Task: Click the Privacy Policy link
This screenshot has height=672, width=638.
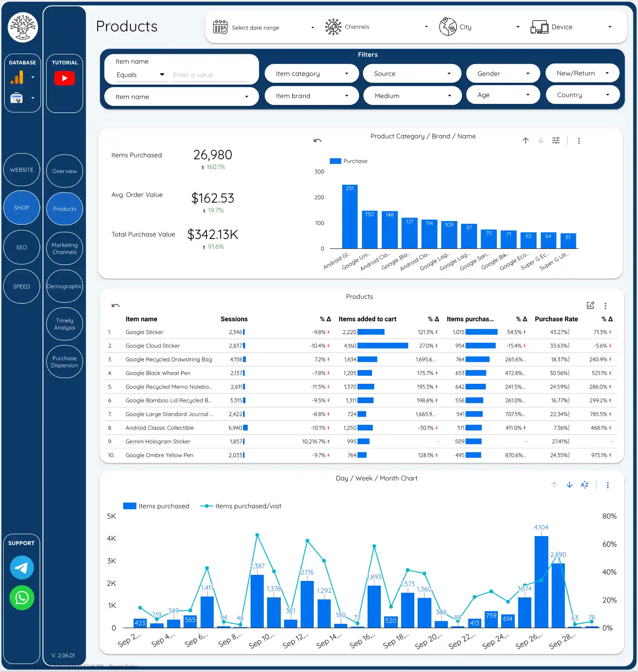Action: (123, 666)
